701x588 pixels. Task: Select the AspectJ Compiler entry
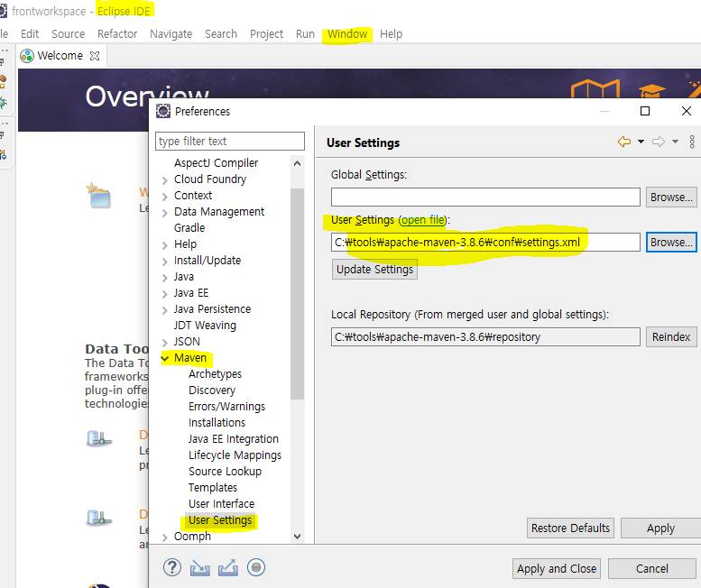tap(216, 163)
